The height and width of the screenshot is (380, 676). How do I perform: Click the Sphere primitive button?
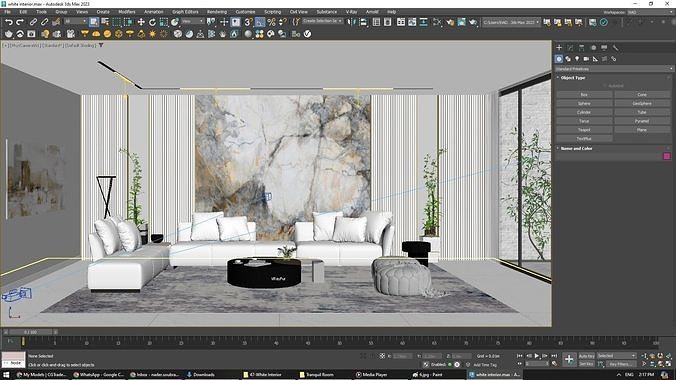coord(584,104)
